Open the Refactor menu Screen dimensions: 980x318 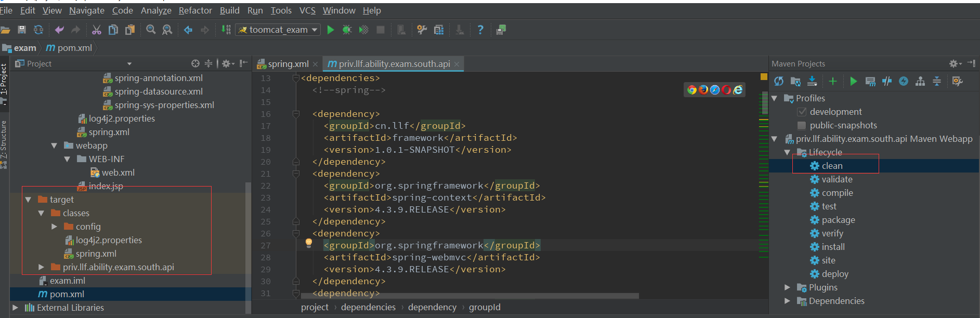(195, 10)
